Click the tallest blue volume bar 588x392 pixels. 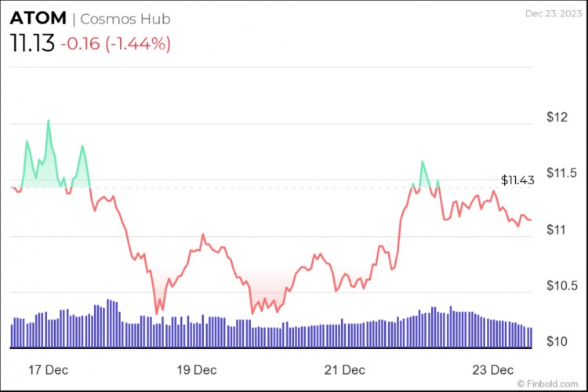point(108,323)
